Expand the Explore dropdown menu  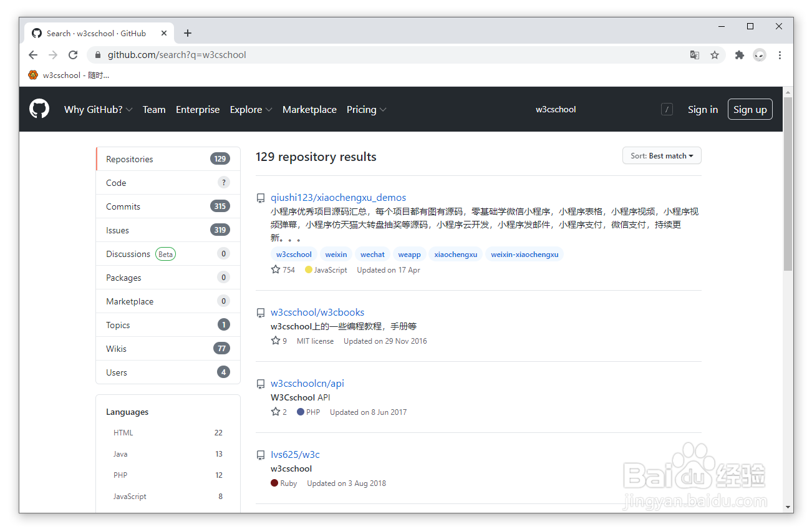click(251, 109)
